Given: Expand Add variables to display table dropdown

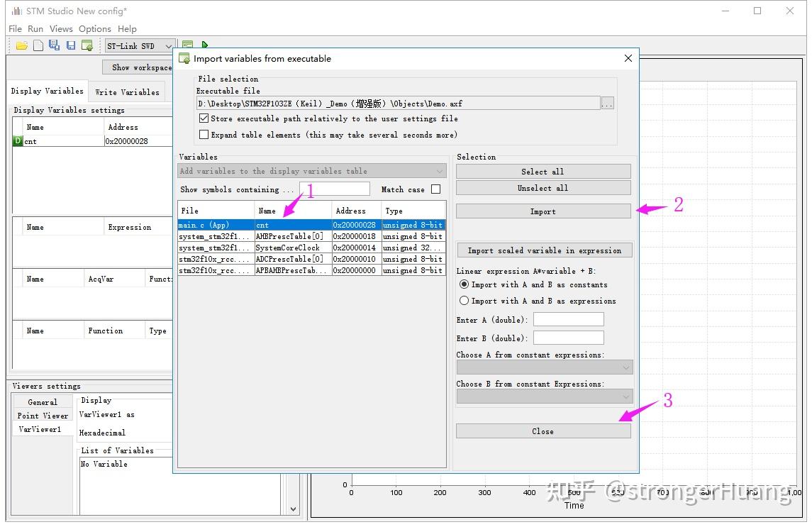Looking at the screenshot, I should click(x=312, y=171).
